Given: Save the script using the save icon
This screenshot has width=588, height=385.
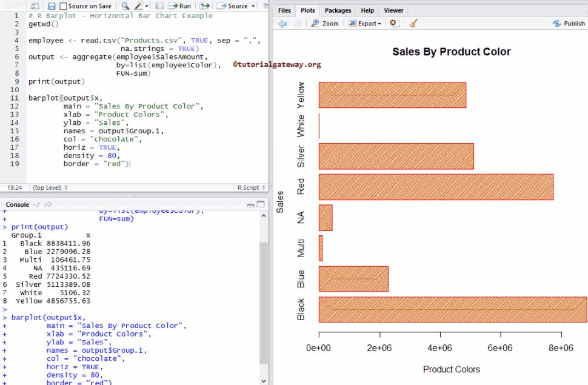Looking at the screenshot, I should coord(52,5).
